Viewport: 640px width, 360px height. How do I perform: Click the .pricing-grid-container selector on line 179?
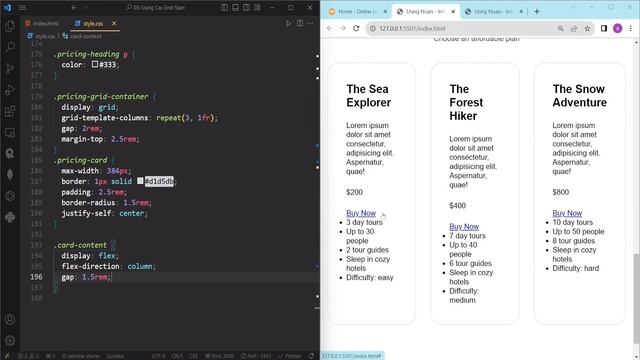(101, 96)
